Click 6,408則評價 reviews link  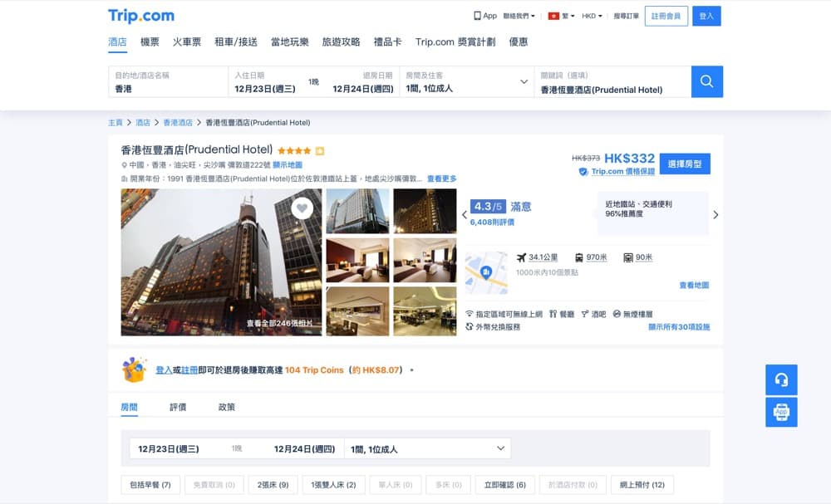[x=492, y=222]
